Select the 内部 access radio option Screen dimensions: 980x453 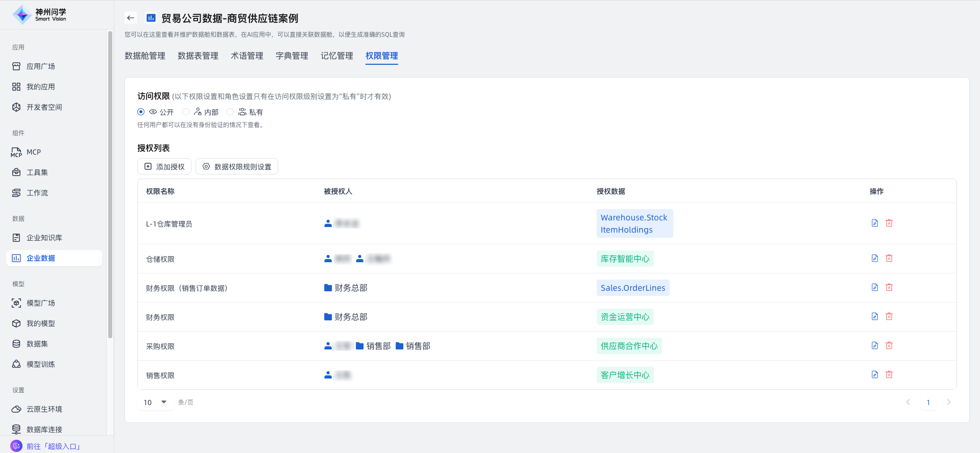186,112
